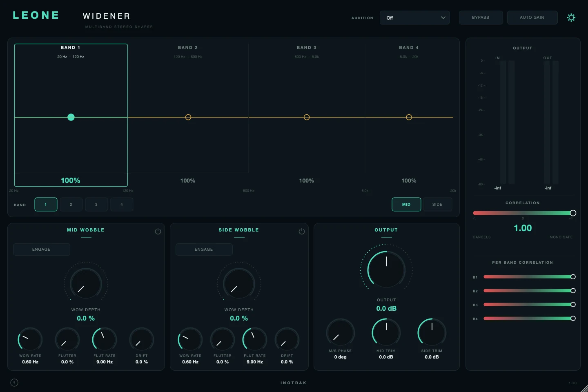
Task: Toggle the Bypass button
Action: click(481, 18)
